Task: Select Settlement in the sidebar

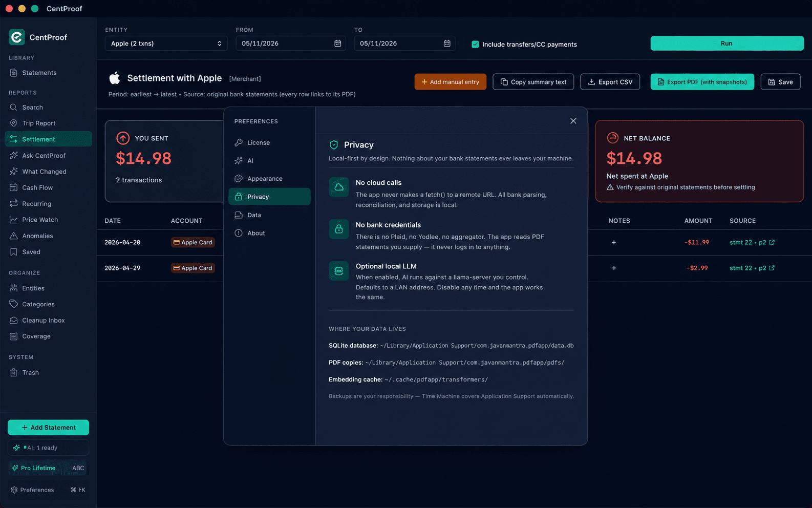Action: pyautogui.click(x=48, y=139)
